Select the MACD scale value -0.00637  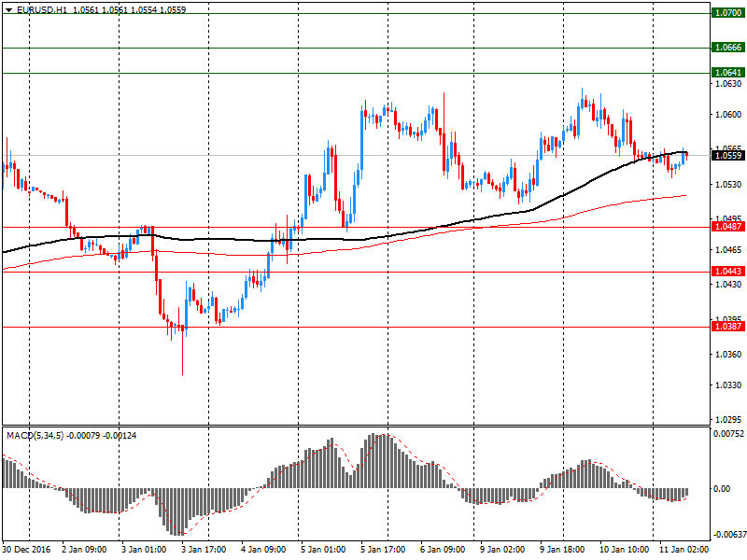[728, 535]
